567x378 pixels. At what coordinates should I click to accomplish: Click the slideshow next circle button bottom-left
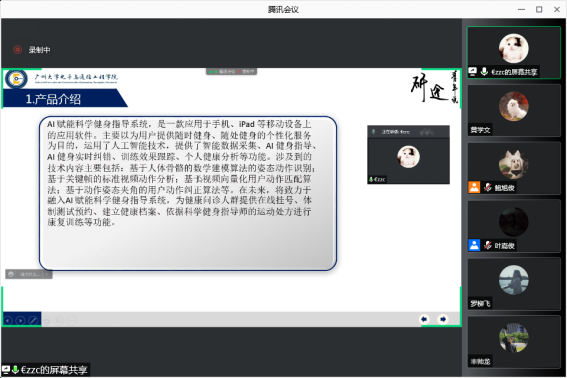point(21,320)
